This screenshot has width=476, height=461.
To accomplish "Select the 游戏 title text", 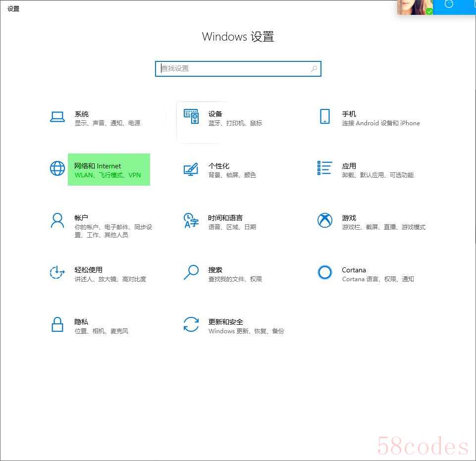I will tap(349, 218).
